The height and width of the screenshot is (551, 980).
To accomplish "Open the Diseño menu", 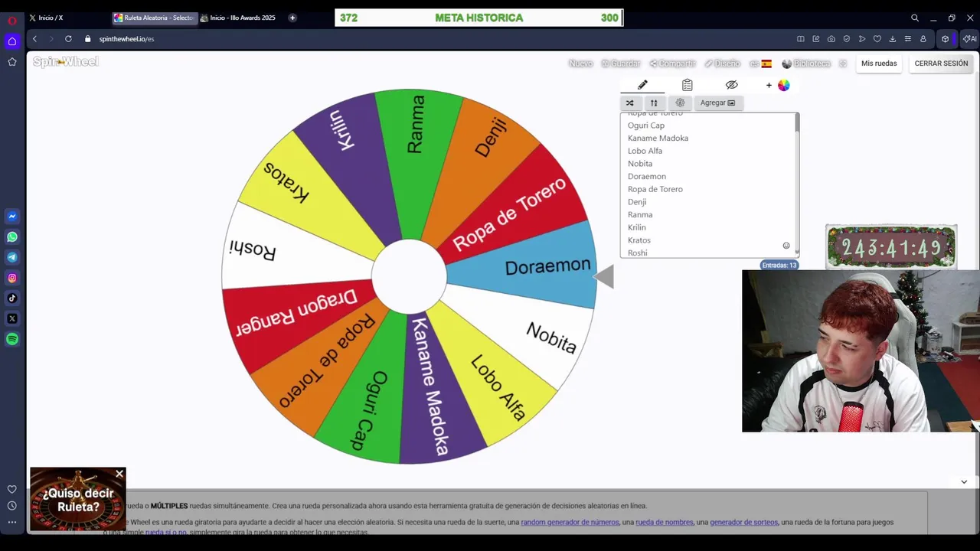I will click(x=722, y=64).
